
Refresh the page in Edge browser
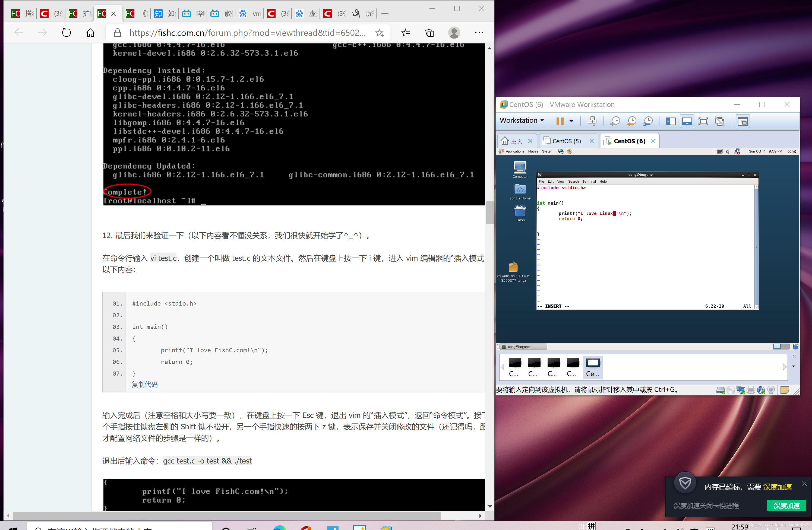[x=66, y=33]
